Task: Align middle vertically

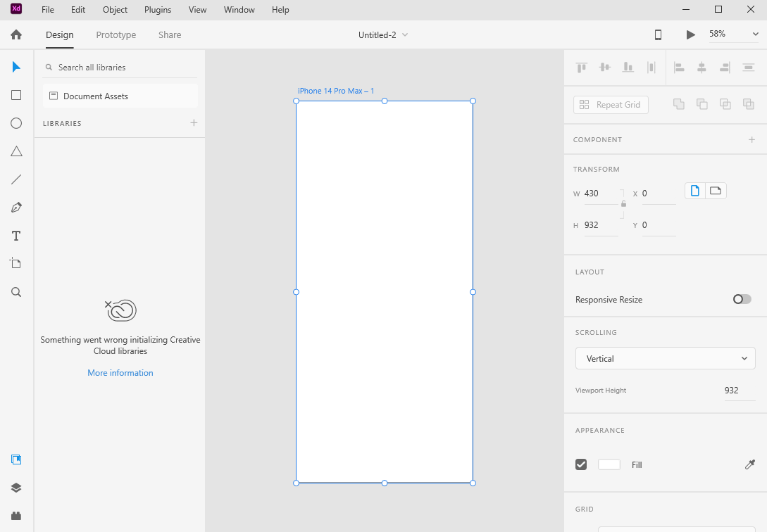Action: [604, 68]
